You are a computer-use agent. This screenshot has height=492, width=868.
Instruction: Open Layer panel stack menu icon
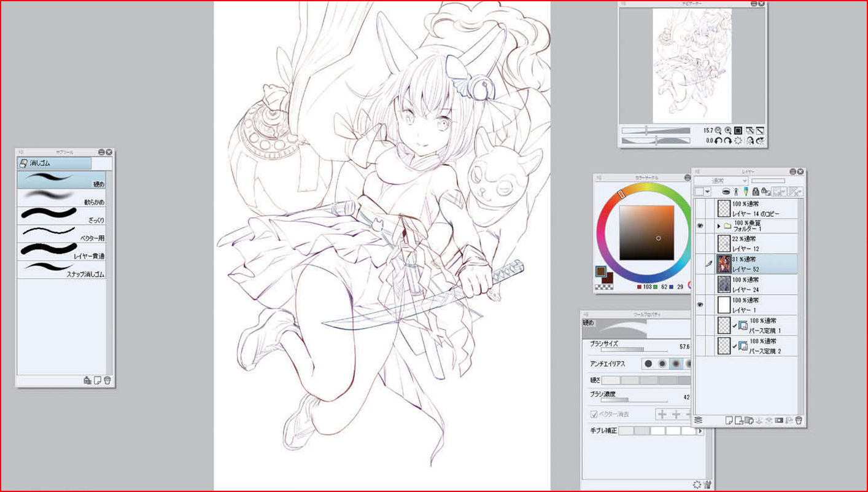click(x=698, y=421)
